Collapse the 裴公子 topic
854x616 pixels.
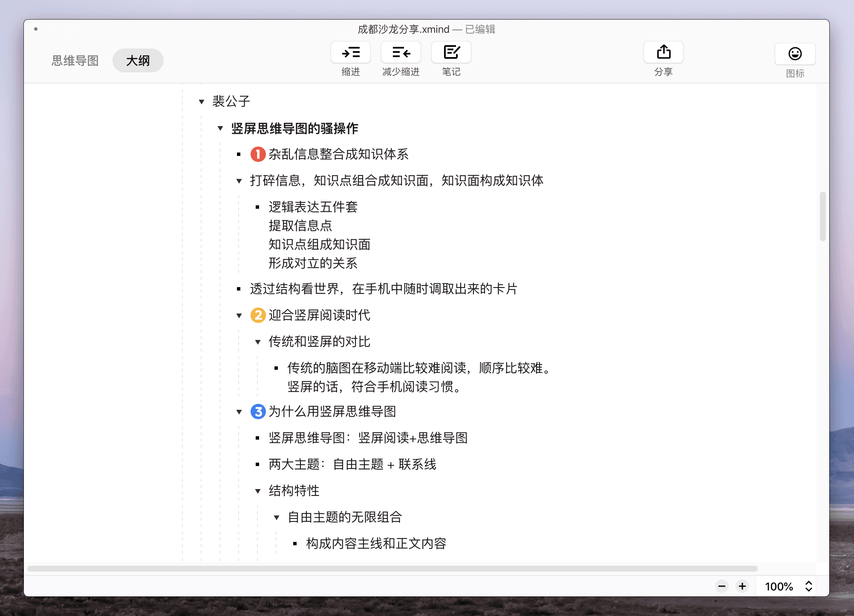pos(202,101)
